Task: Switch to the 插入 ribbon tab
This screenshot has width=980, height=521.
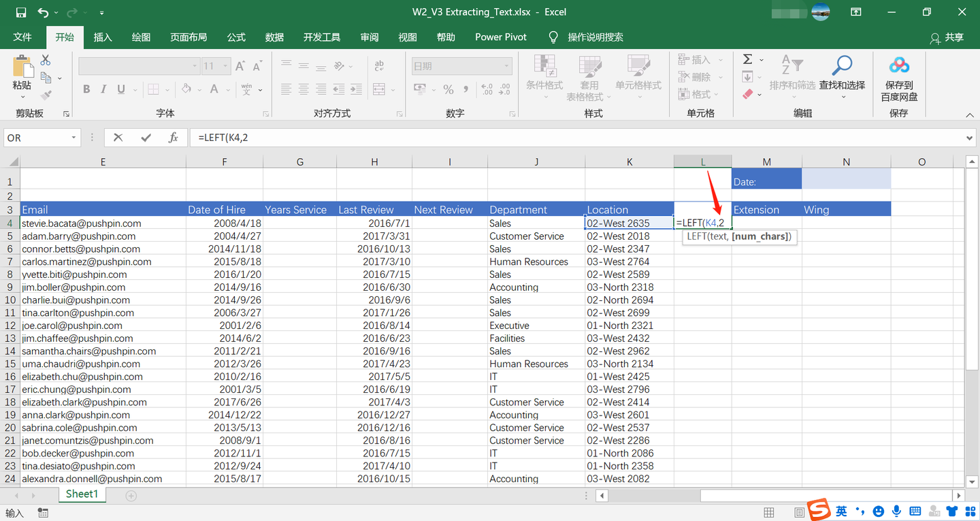Action: coord(103,37)
